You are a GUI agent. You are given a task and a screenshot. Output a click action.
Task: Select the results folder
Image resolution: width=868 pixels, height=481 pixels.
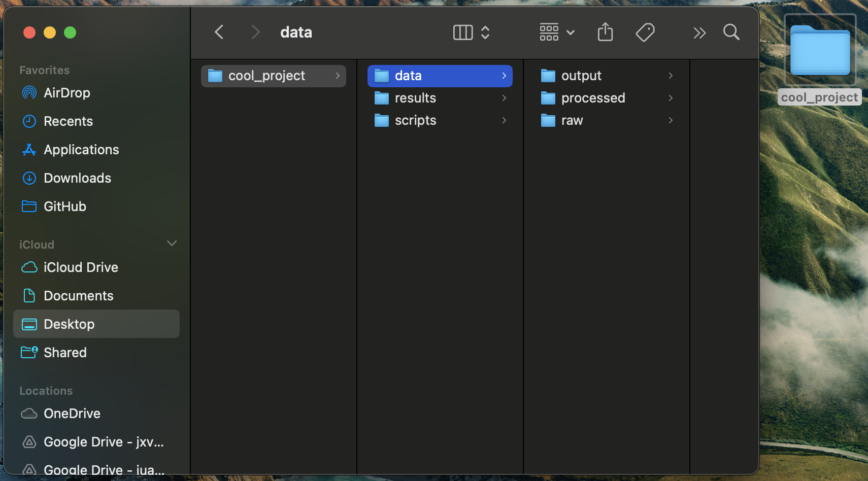[x=415, y=98]
